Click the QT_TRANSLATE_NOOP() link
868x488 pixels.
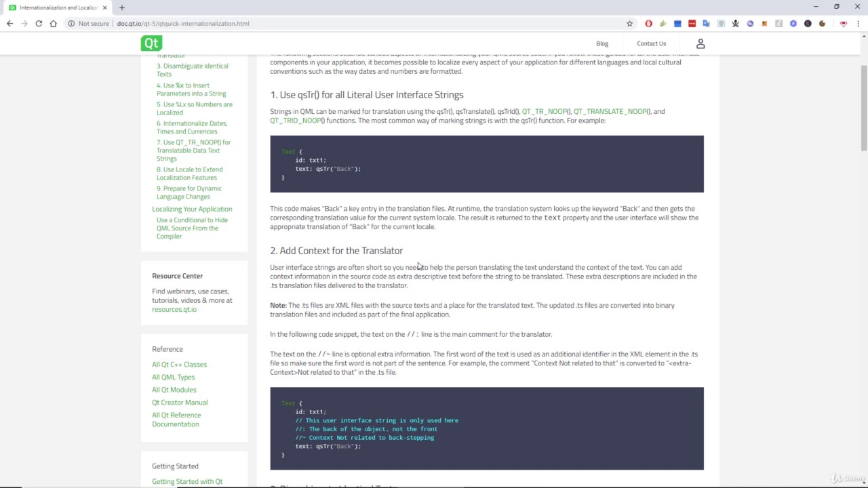612,111
